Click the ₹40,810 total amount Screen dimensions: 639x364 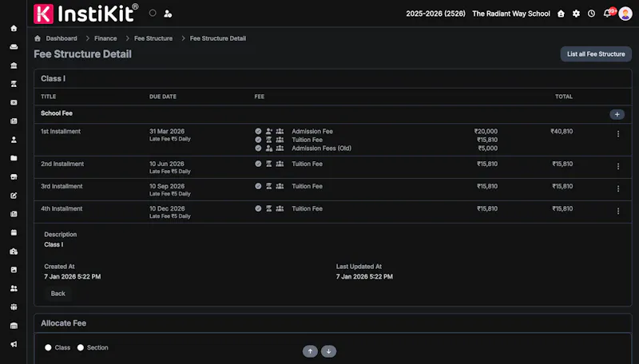pos(562,131)
